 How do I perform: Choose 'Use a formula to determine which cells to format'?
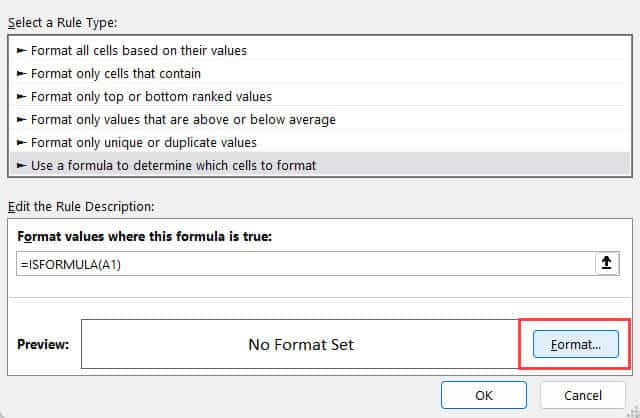coord(173,165)
